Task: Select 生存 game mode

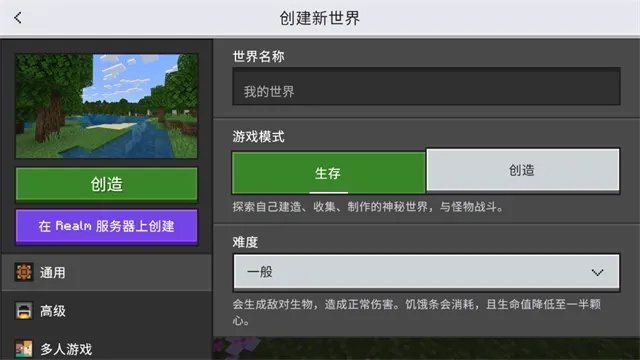Action: [329, 173]
